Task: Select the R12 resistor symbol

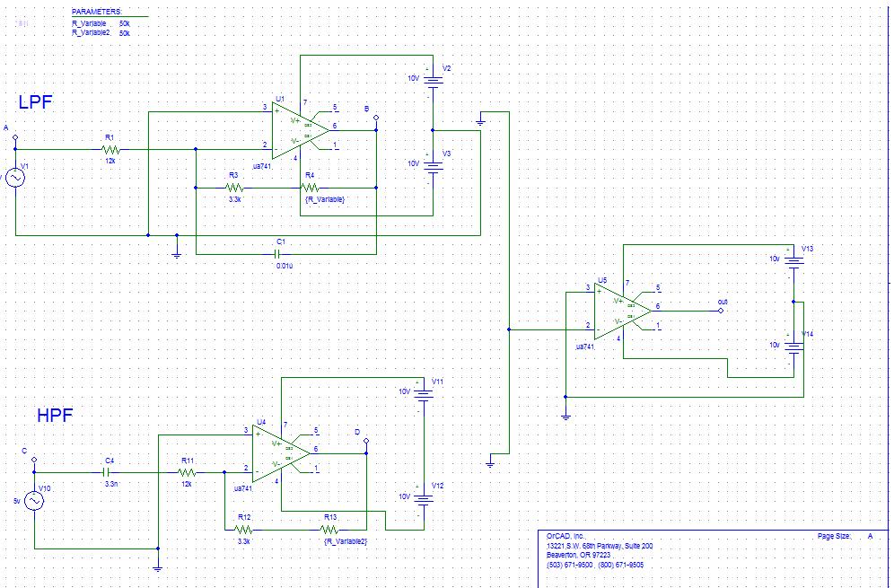Action: pos(244,530)
